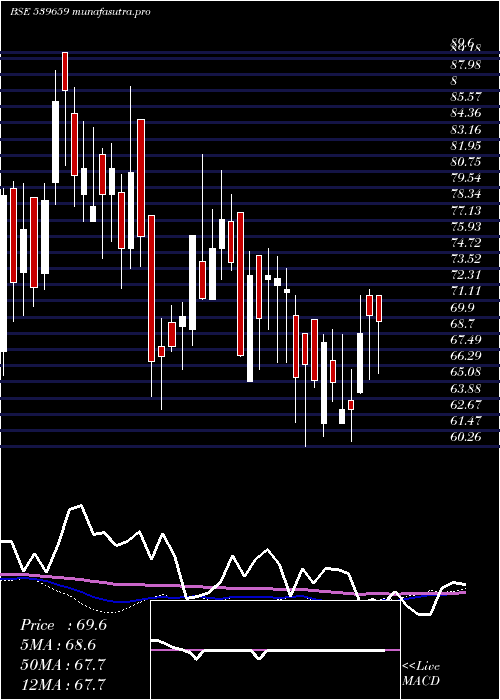Select the 63.88 price label
Screen dimensions: 500x700
tap(466, 388)
